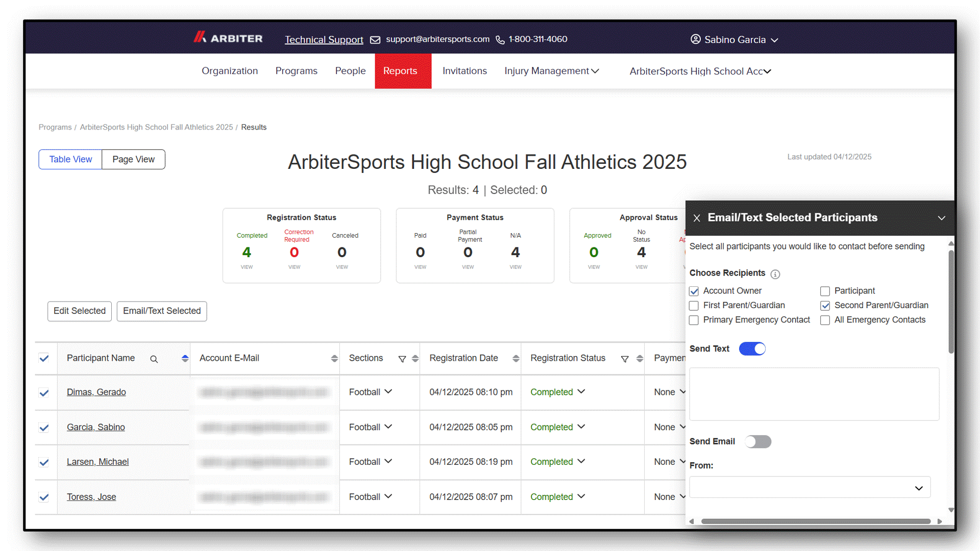Open participant Toress, Jose
Image resolution: width=980 pixels, height=551 pixels.
click(91, 497)
